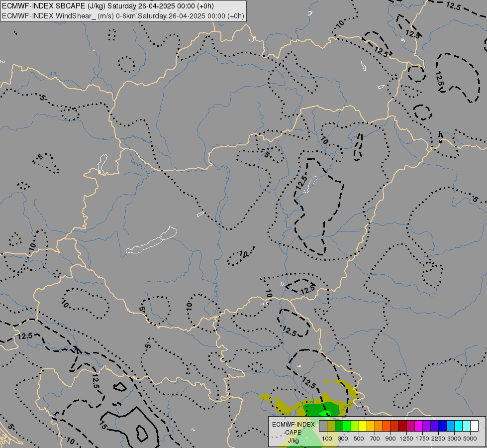The width and height of the screenshot is (487, 448).
Task: Click the legend tick label 1250
Action: 406,439
